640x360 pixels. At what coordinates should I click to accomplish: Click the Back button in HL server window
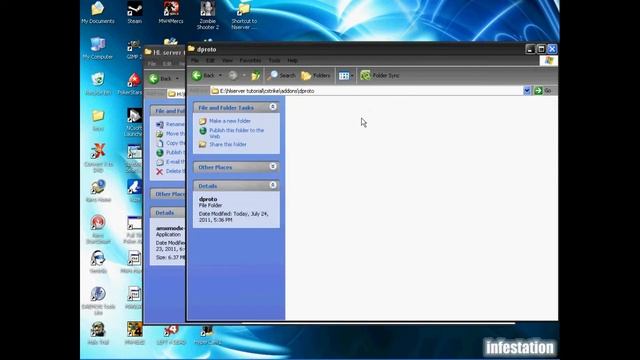coord(160,78)
